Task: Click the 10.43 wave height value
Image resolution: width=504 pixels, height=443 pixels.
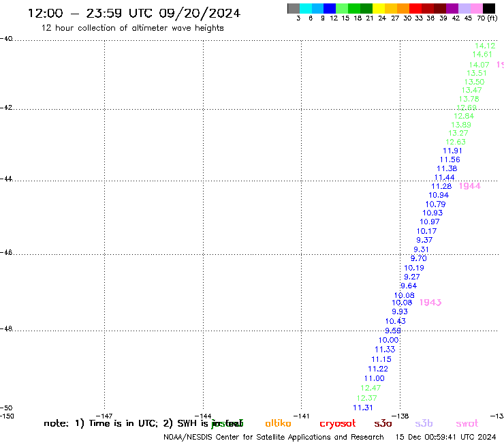Action: tap(395, 321)
